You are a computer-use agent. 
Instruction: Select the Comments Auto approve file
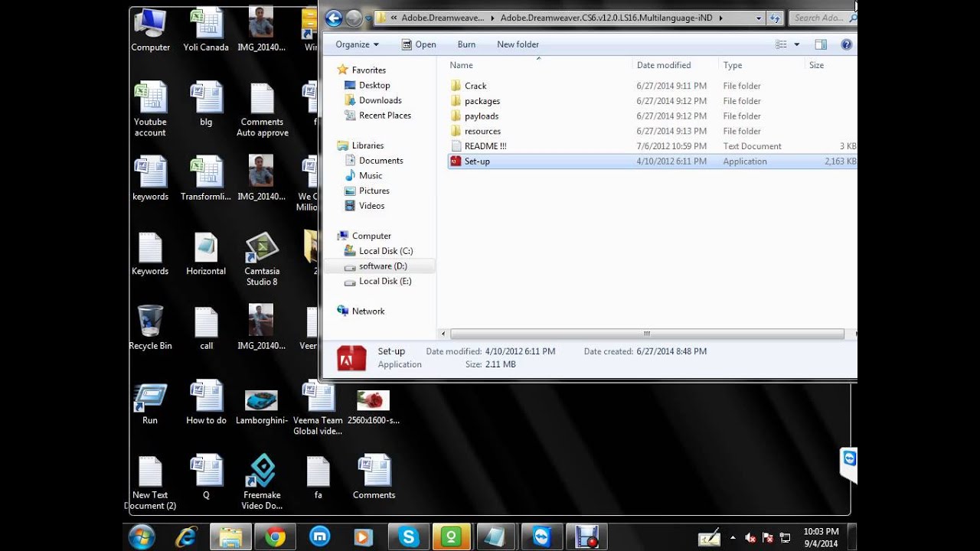tap(262, 109)
